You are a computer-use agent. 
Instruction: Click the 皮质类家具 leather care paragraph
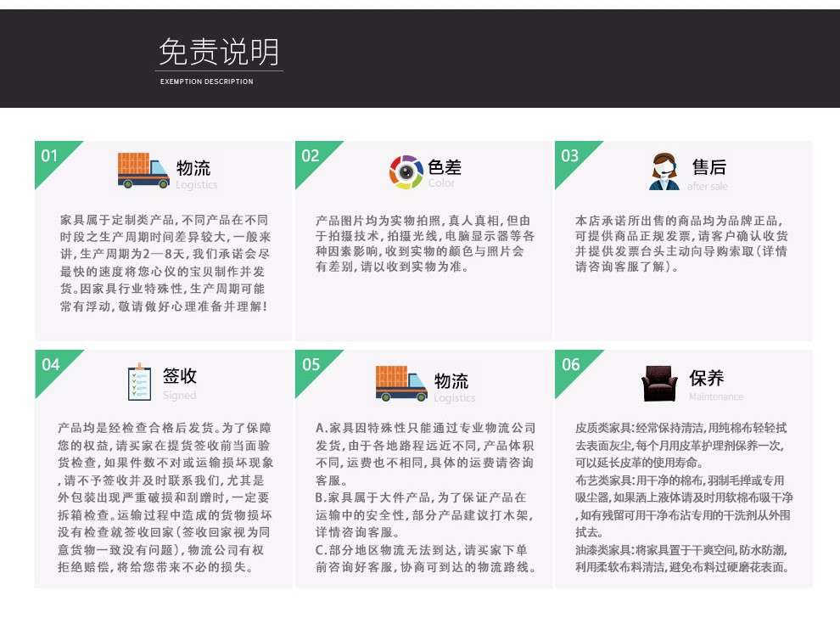pyautogui.click(x=681, y=446)
